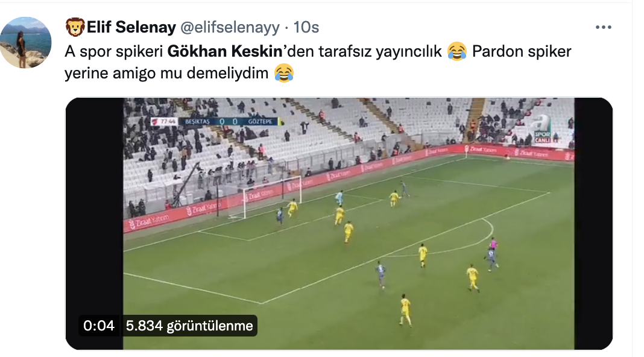Click the A Spor Canlı channel logo
Image resolution: width=644 pixels, height=357 pixels.
(x=541, y=130)
